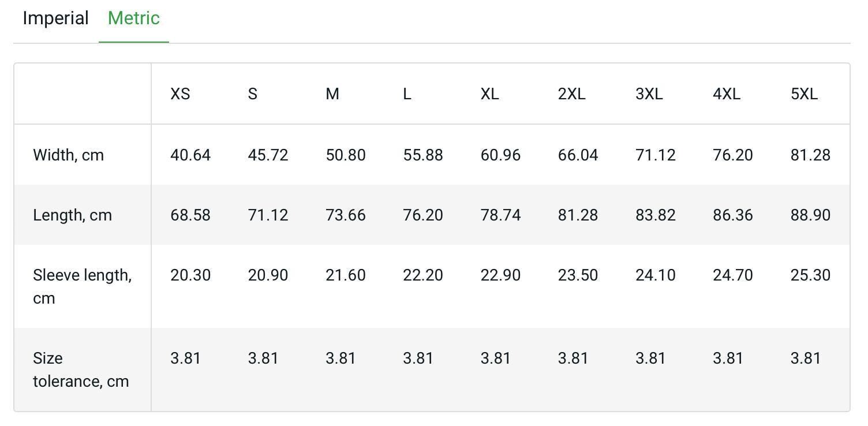Select the Metric tab
This screenshot has height=426, width=868.
pyautogui.click(x=133, y=18)
